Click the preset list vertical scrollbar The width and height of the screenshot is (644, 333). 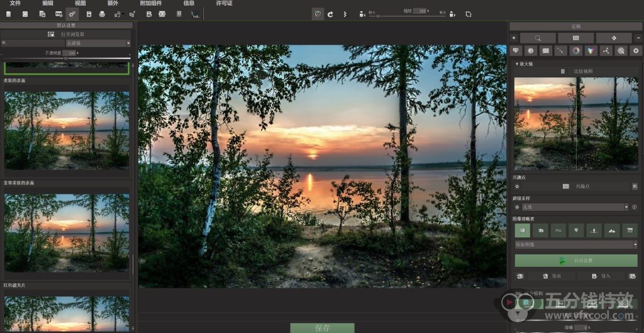(132, 265)
